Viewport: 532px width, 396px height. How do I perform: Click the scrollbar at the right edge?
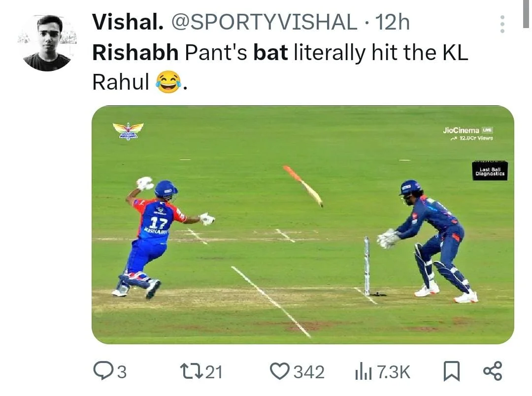(526, 15)
